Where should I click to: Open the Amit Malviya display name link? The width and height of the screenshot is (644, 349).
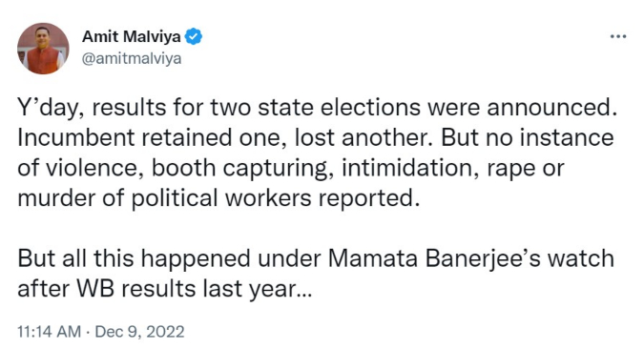click(x=132, y=36)
